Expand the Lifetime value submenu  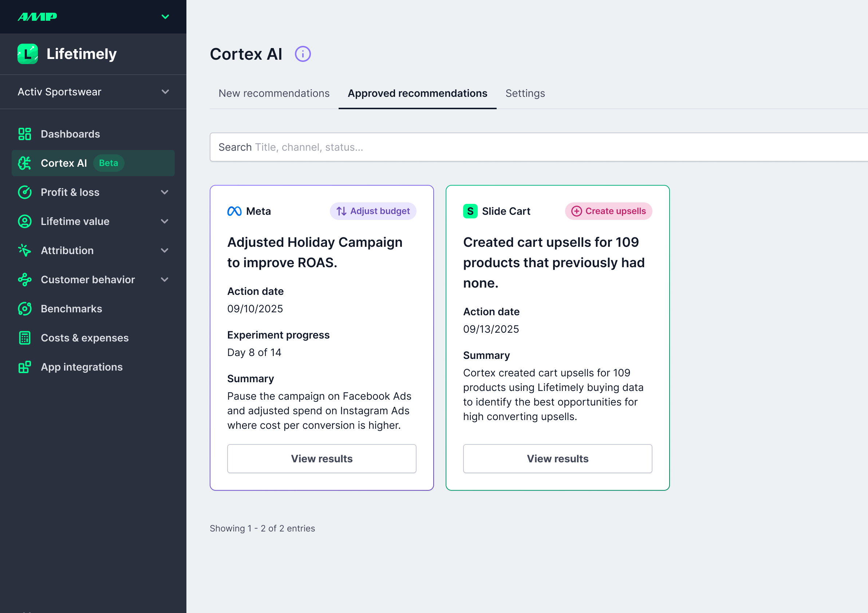tap(165, 221)
